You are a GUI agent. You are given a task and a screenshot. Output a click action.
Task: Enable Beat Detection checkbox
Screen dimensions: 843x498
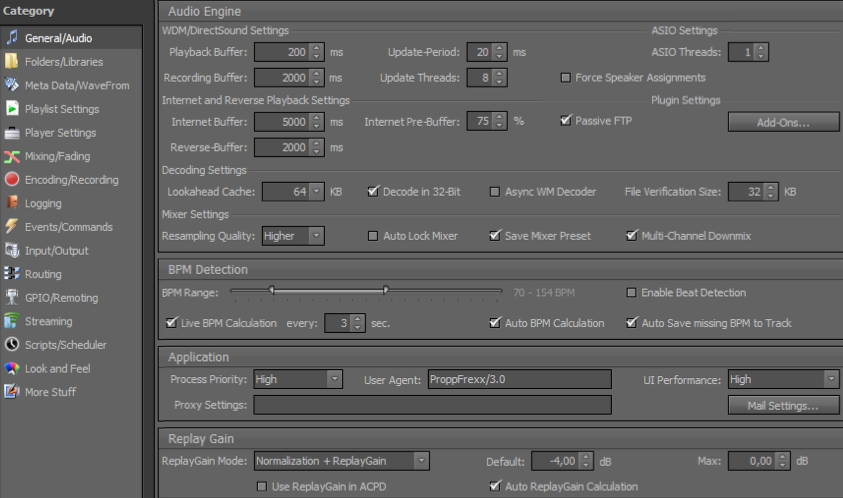[631, 293]
